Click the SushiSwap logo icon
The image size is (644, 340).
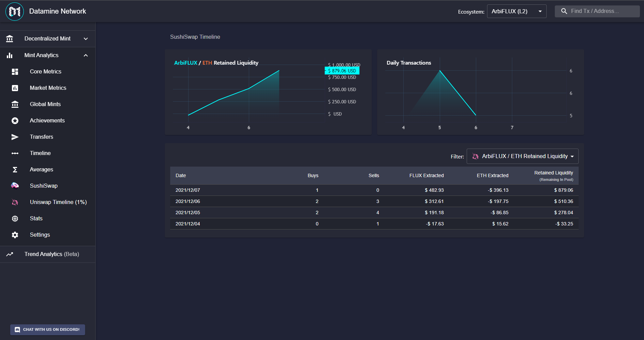(x=15, y=186)
